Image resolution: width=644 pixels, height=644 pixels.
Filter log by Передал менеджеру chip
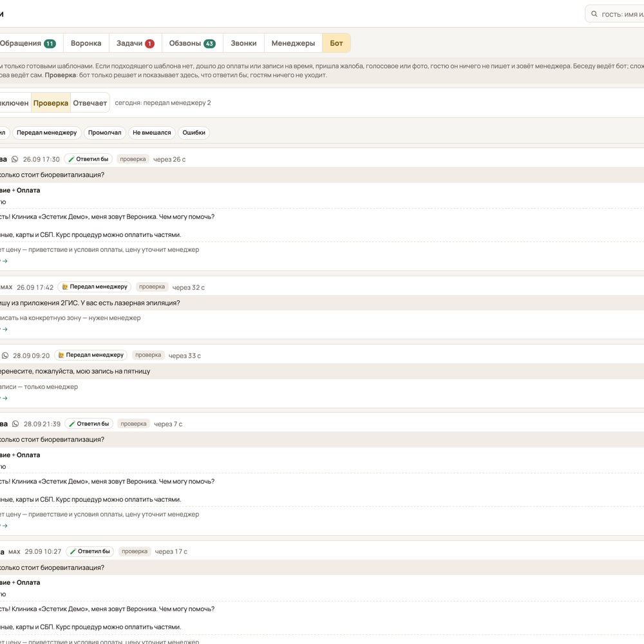47,133
